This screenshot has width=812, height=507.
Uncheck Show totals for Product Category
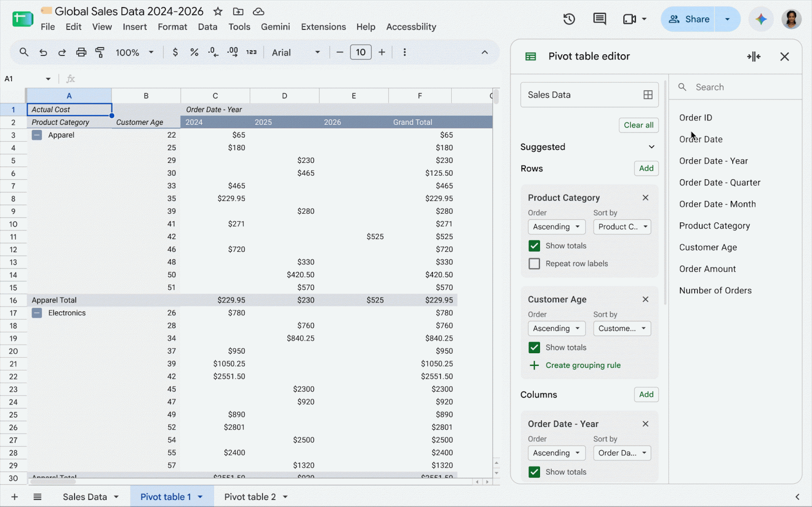(x=534, y=246)
